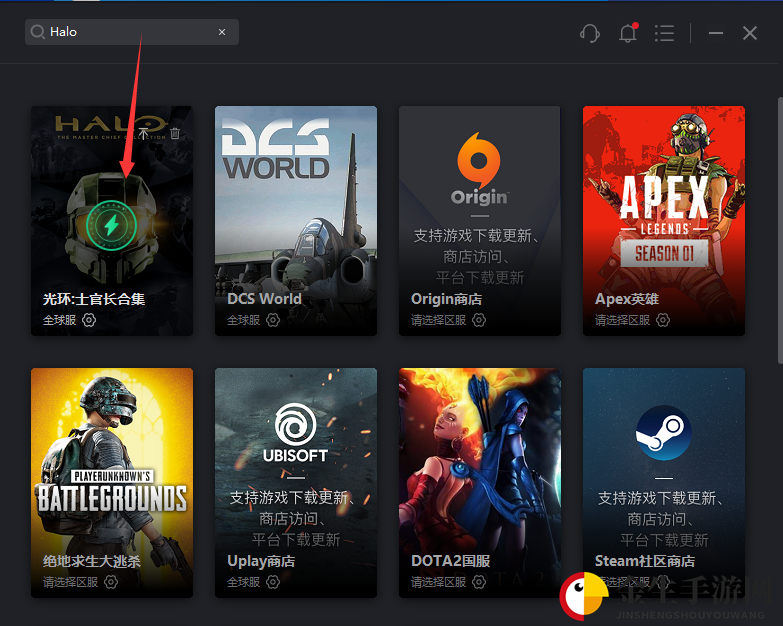Open the Apex英雄 game card
This screenshot has height=626, width=783.
pyautogui.click(x=664, y=221)
